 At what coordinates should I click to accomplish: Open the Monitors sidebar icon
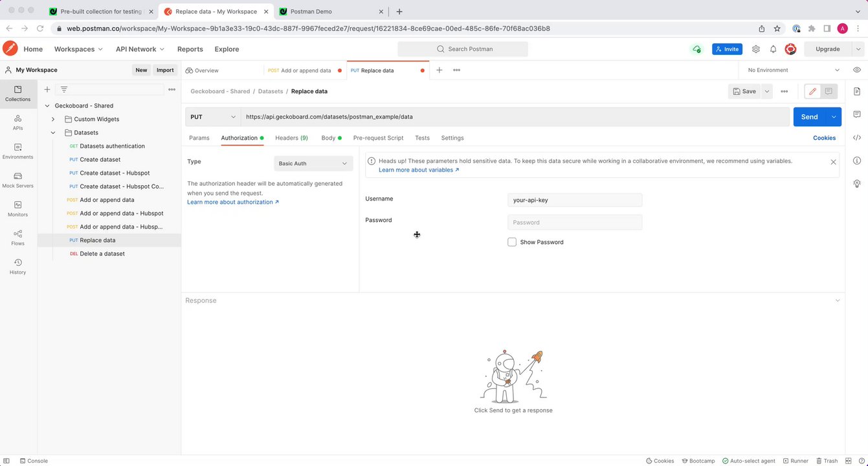pyautogui.click(x=17, y=208)
